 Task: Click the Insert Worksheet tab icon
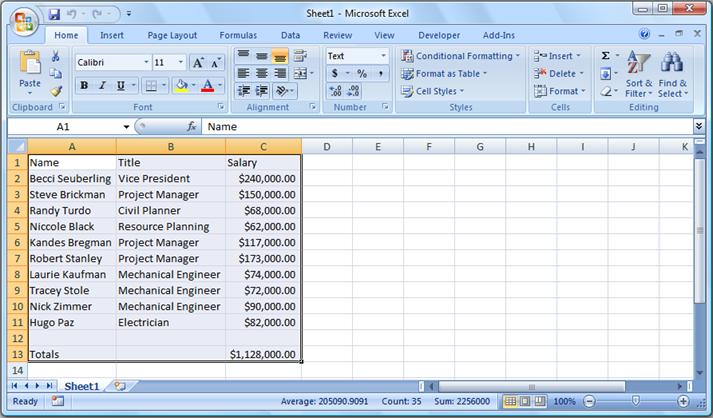120,385
